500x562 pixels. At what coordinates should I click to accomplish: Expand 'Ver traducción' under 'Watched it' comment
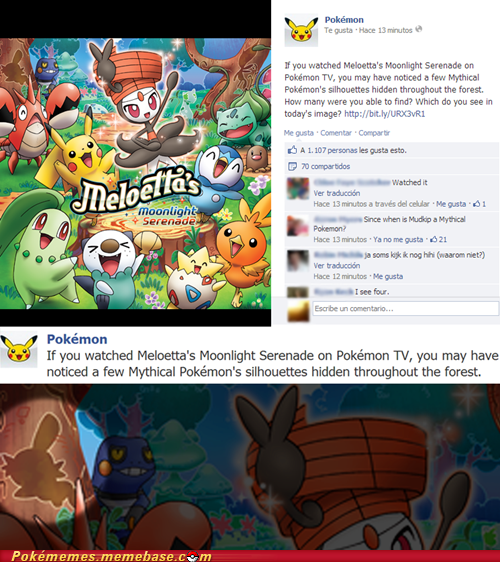[x=337, y=193]
